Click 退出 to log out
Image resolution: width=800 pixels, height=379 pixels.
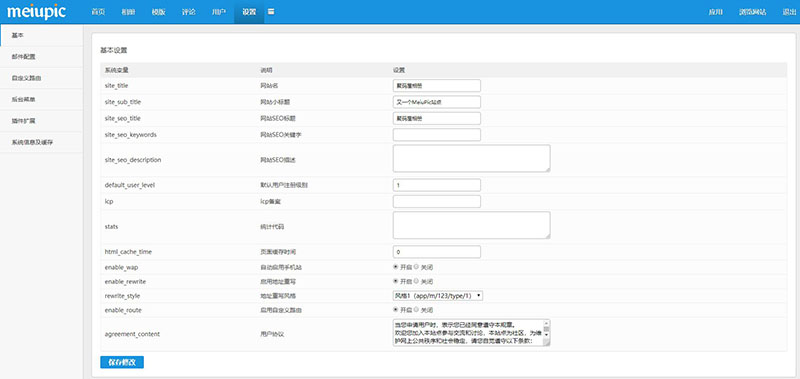(x=789, y=12)
